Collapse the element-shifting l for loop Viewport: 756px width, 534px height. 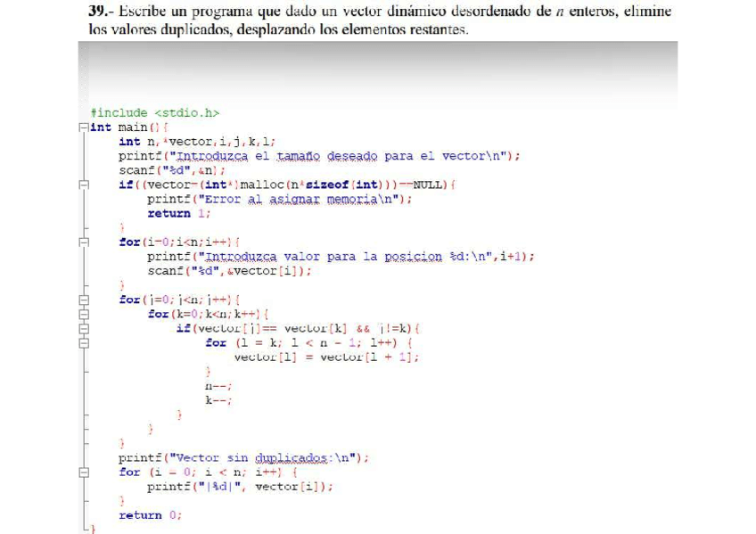(x=83, y=341)
